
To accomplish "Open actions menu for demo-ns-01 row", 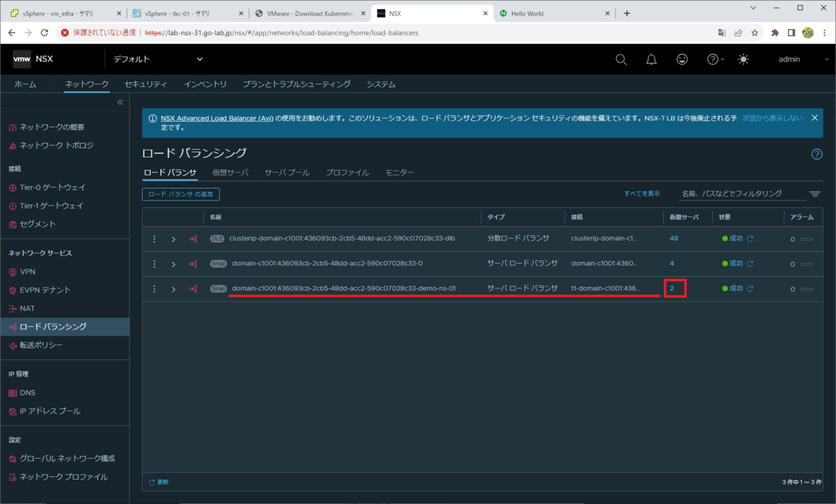I will (155, 288).
